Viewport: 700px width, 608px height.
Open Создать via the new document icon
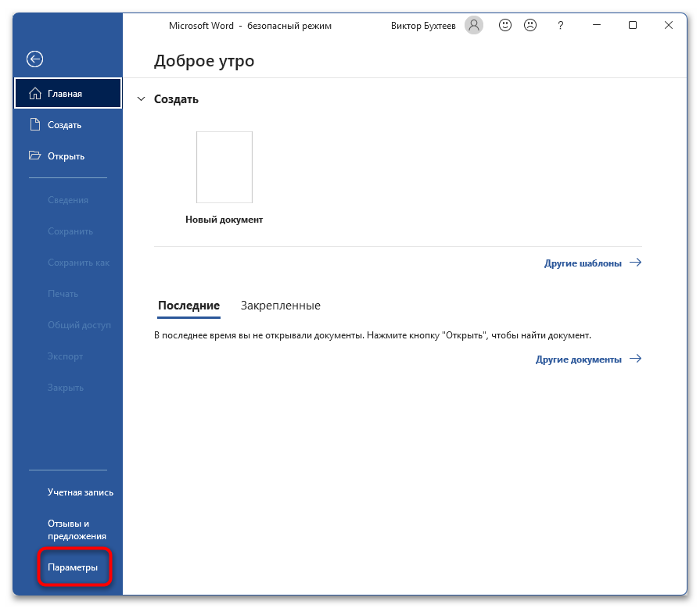click(34, 124)
